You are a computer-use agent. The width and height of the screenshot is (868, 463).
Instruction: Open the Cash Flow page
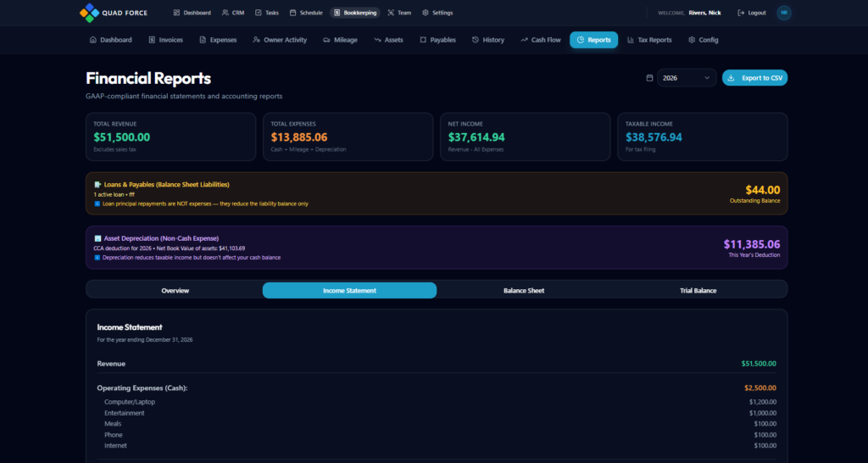point(541,40)
